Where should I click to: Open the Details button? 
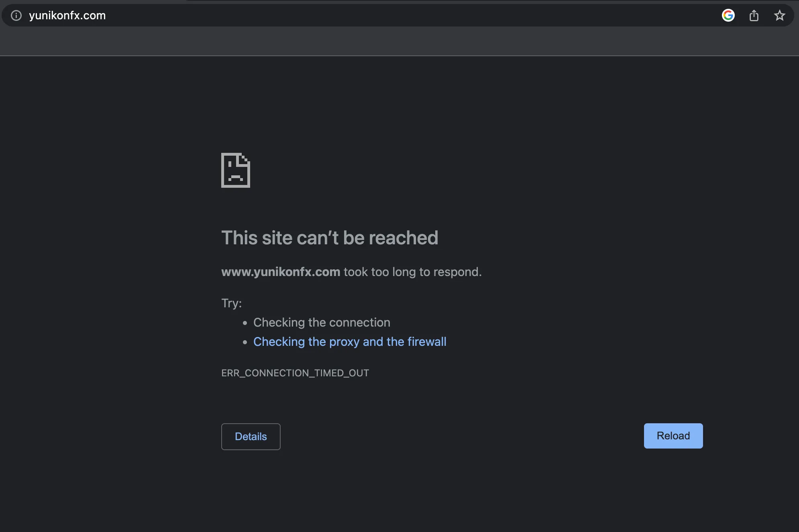pyautogui.click(x=251, y=437)
